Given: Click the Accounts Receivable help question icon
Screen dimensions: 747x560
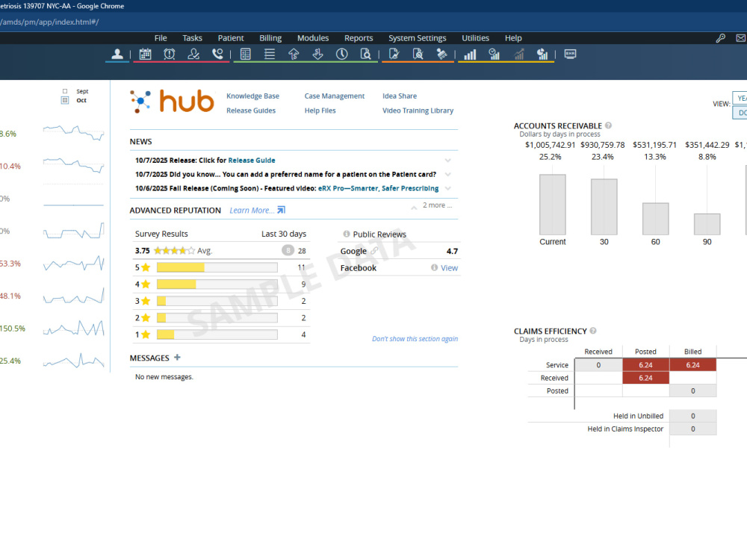Looking at the screenshot, I should tap(608, 125).
